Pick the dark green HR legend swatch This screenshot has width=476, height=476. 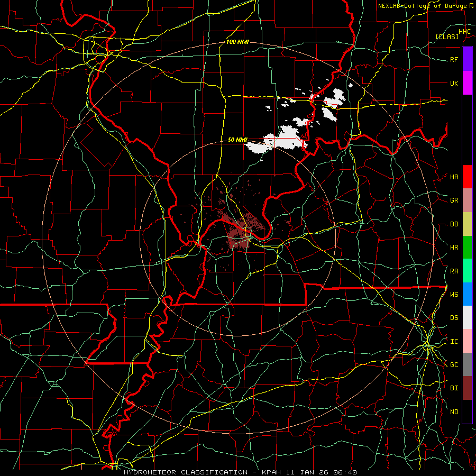(x=467, y=247)
